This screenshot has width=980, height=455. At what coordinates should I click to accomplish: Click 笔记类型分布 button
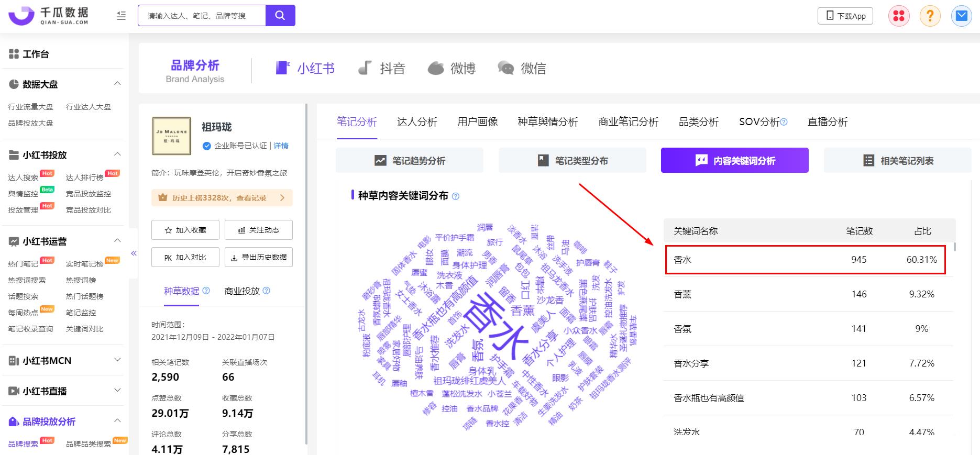pos(572,160)
